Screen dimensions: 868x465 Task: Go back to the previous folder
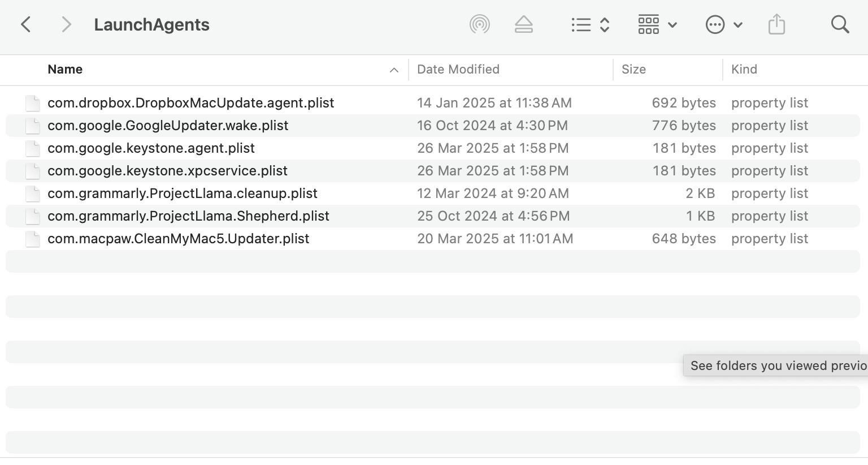coord(25,24)
